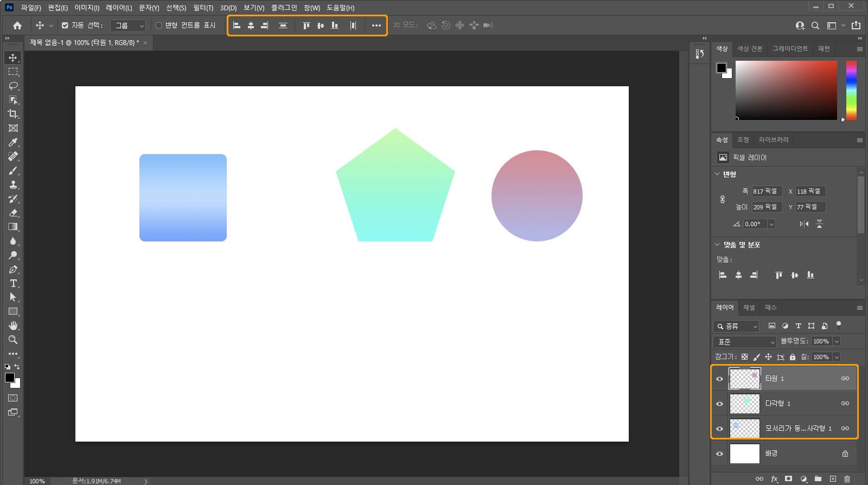This screenshot has width=868, height=485.
Task: Hide the 모서리가 둥근 사각형 1 layer
Action: [x=720, y=429]
